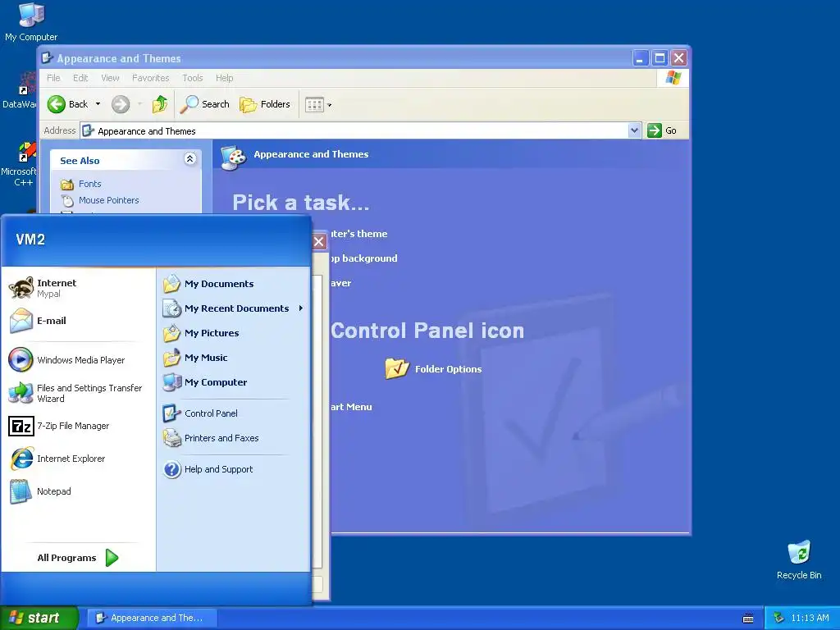Expand My Recent Documents submenu
Image resolution: width=840 pixels, height=630 pixels.
pos(233,308)
